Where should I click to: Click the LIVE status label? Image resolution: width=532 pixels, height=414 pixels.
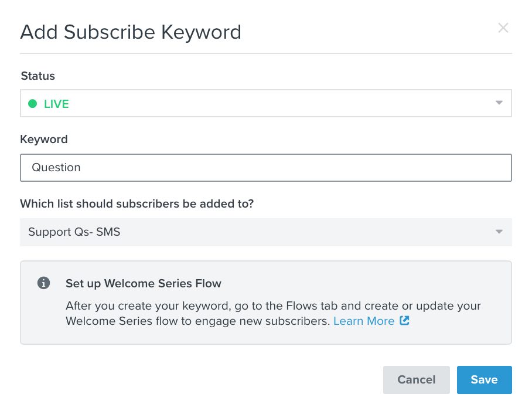56,104
